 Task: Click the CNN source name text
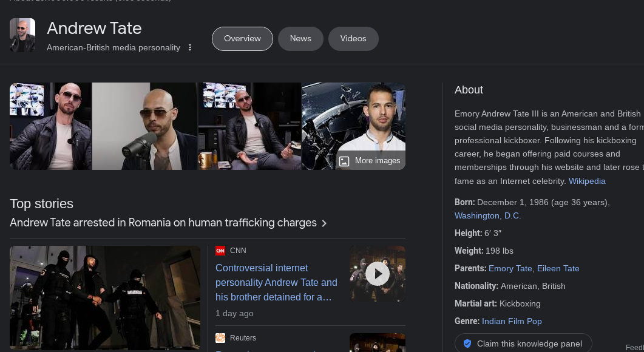[238, 251]
